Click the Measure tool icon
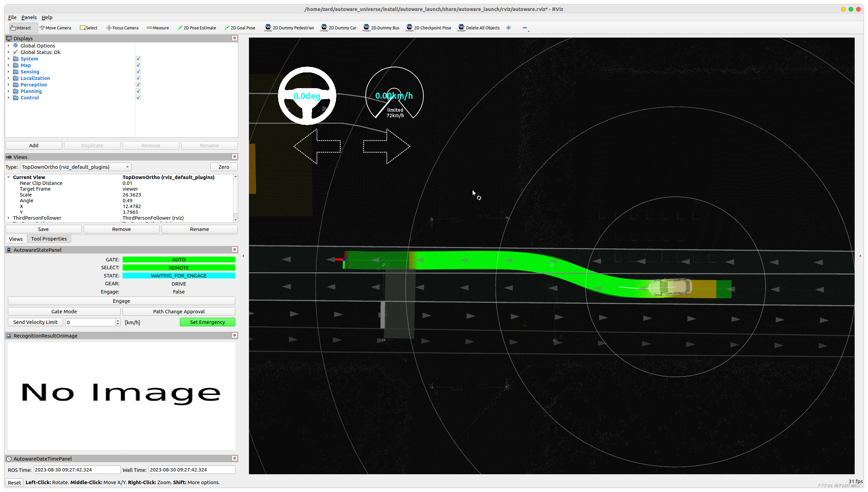868x492 pixels. point(150,28)
